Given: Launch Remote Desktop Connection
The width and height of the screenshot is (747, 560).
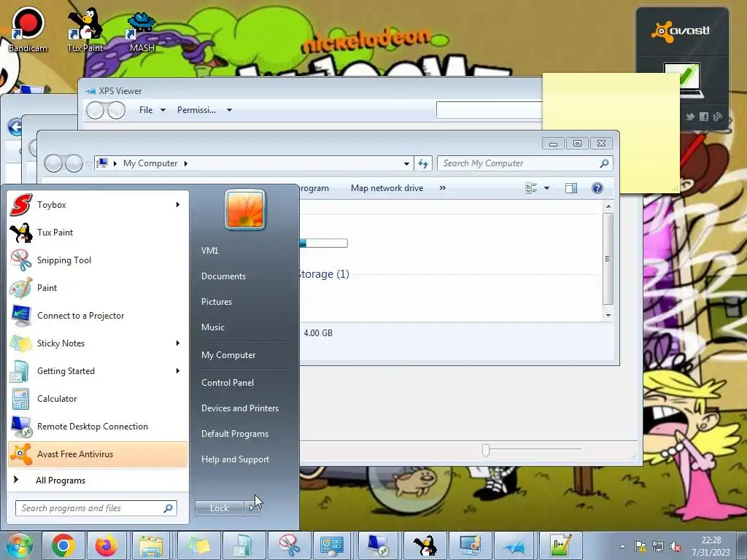Looking at the screenshot, I should (97, 426).
